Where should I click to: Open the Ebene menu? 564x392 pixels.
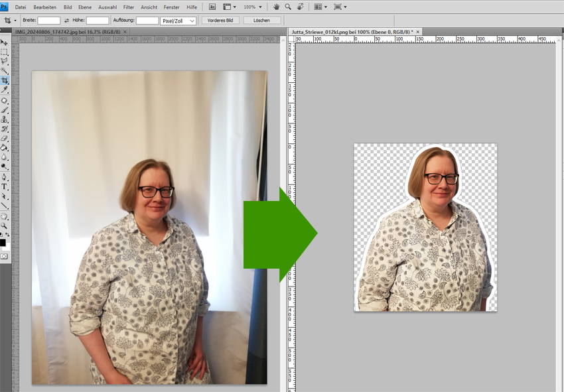pyautogui.click(x=85, y=7)
